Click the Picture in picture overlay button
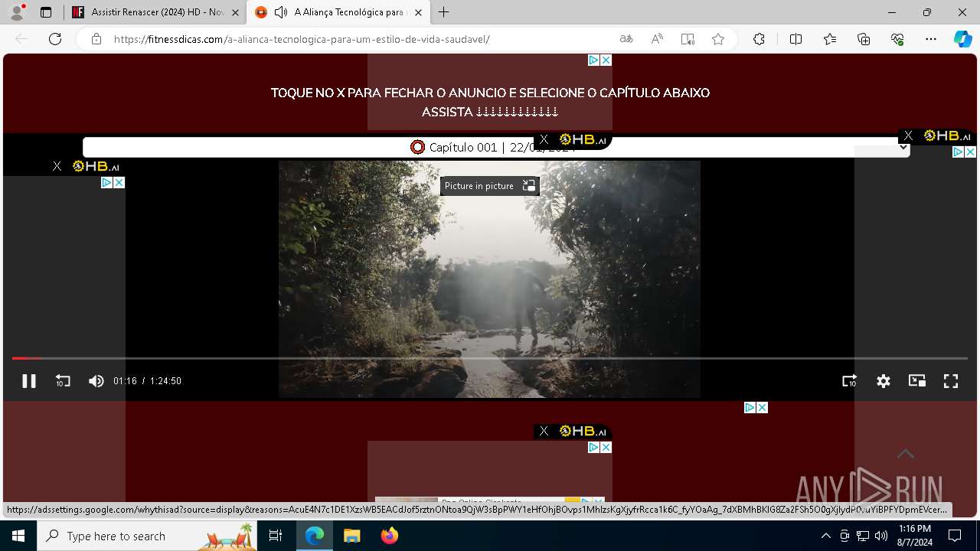The height and width of the screenshot is (551, 980). click(x=490, y=186)
